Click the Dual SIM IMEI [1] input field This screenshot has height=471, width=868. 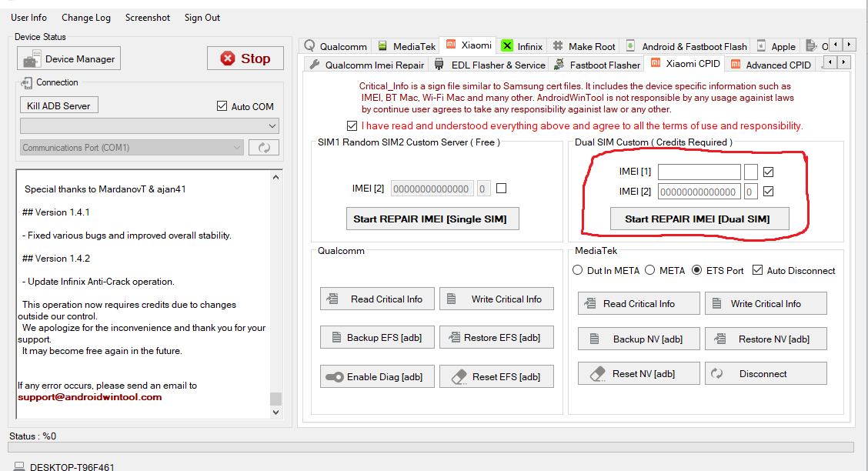tap(699, 172)
